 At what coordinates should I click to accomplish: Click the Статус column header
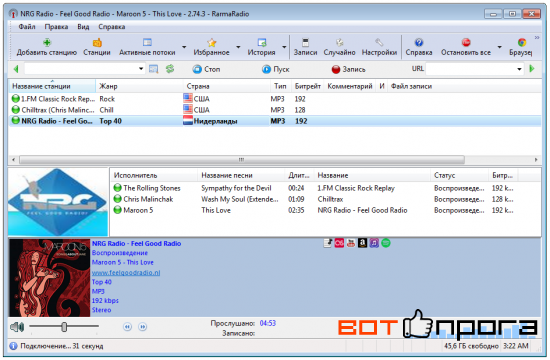pos(459,175)
